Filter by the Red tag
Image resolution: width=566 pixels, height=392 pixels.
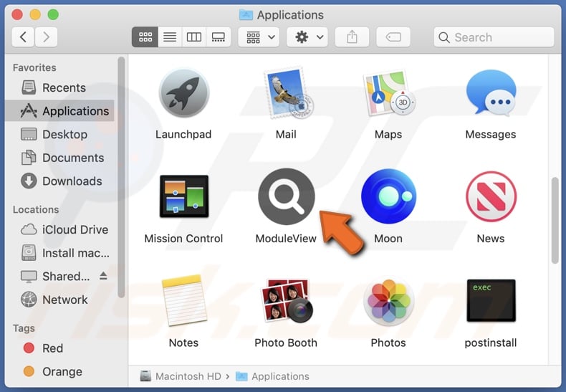(x=59, y=348)
